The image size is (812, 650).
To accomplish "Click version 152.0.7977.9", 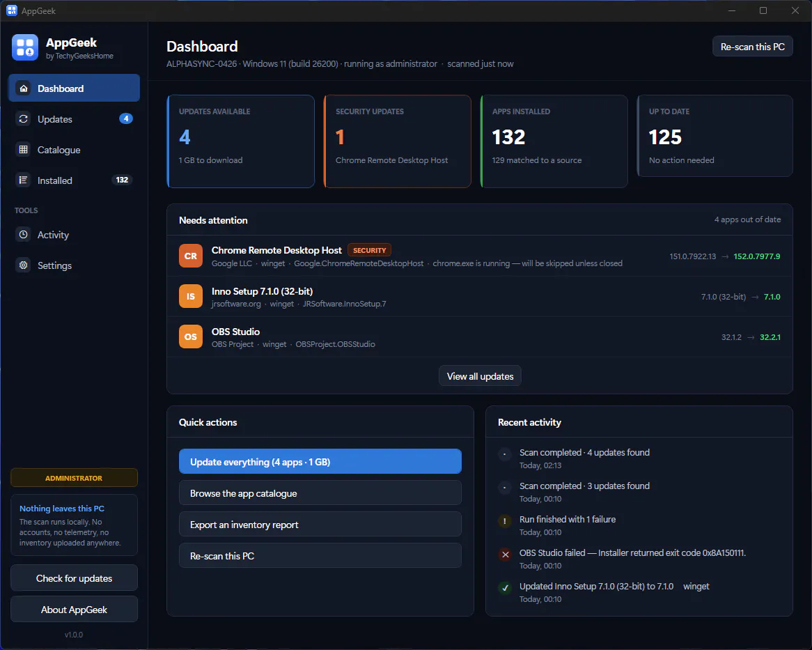I will point(756,256).
